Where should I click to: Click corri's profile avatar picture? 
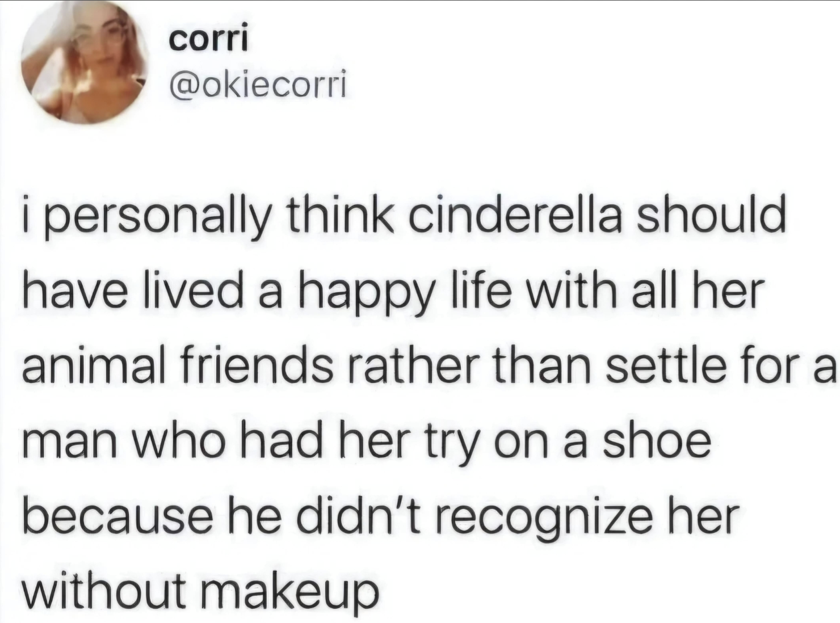click(x=85, y=62)
